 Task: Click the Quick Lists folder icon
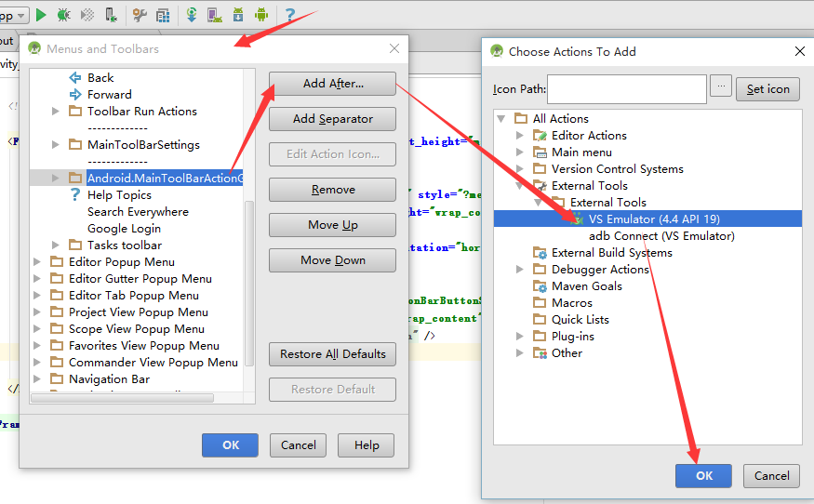pyautogui.click(x=540, y=319)
